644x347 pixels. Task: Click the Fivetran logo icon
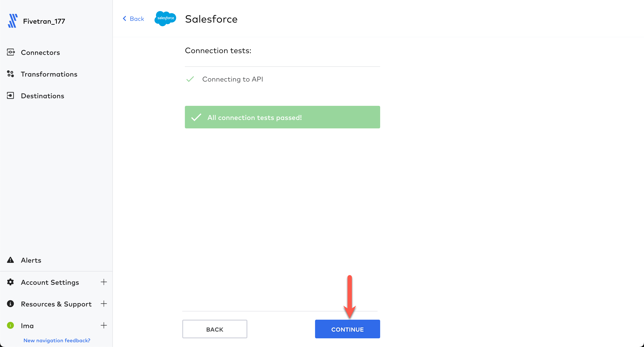point(13,21)
